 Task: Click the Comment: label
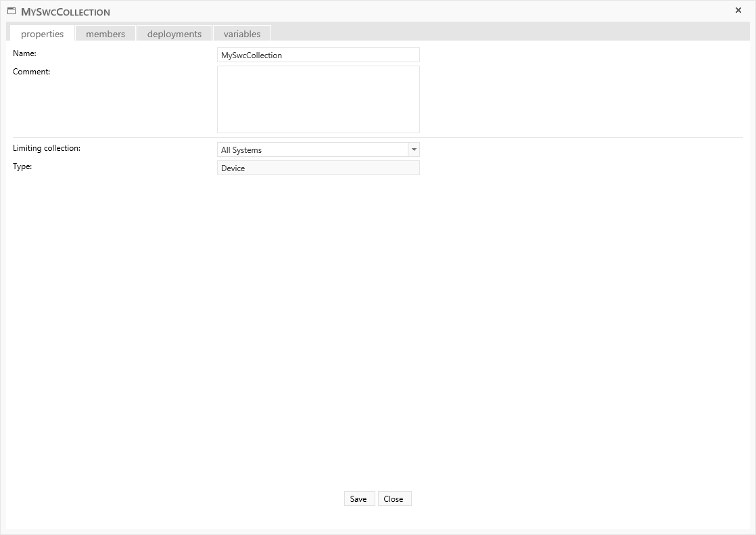31,72
